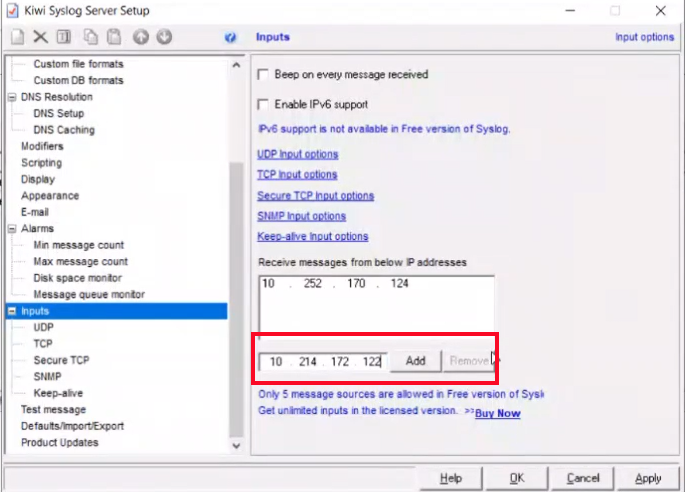Select Test message in the tree

(53, 409)
